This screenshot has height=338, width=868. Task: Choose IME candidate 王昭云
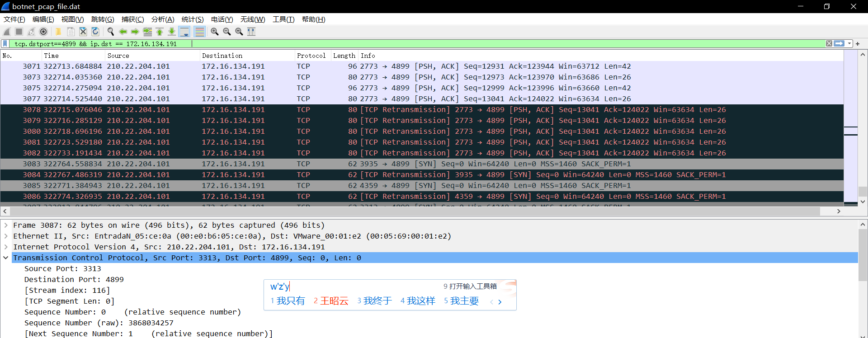(x=331, y=301)
